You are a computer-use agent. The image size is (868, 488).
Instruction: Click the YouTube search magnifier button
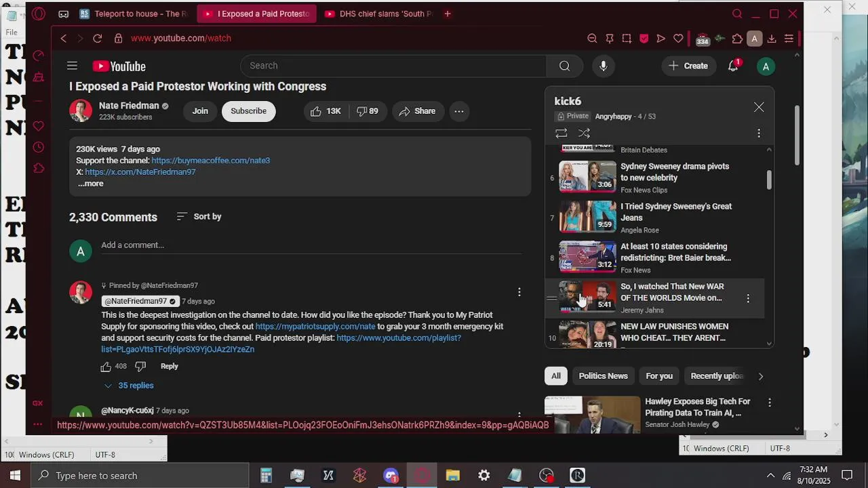pyautogui.click(x=564, y=66)
